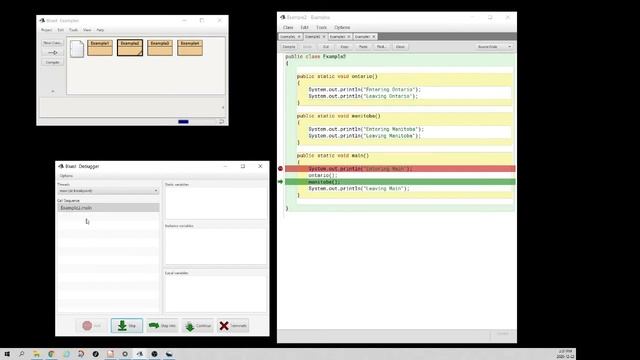640x360 pixels.
Task: Select the Example2 class box in project
Action: pyautogui.click(x=130, y=48)
